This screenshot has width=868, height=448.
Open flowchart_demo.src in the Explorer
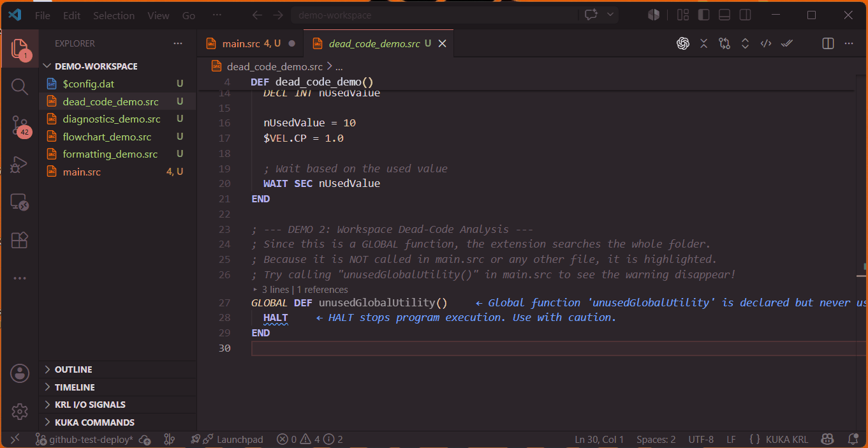click(118, 137)
